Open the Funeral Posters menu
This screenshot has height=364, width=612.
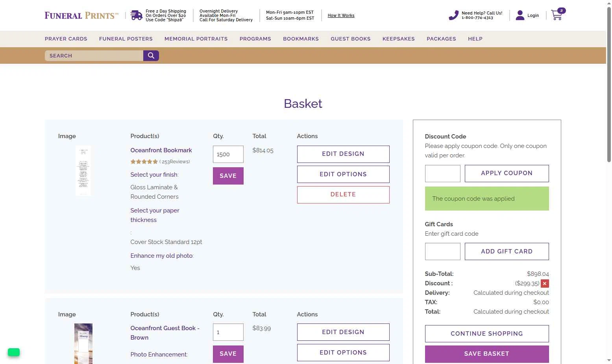[x=126, y=39]
